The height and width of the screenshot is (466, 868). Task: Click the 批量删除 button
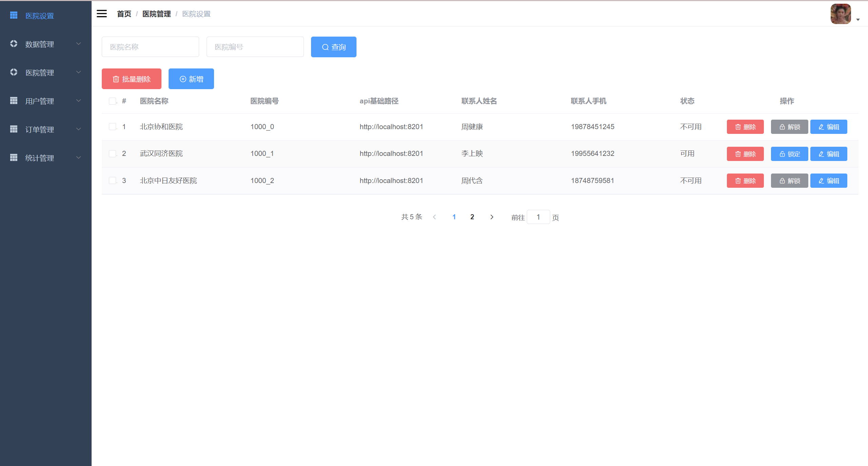(x=132, y=79)
